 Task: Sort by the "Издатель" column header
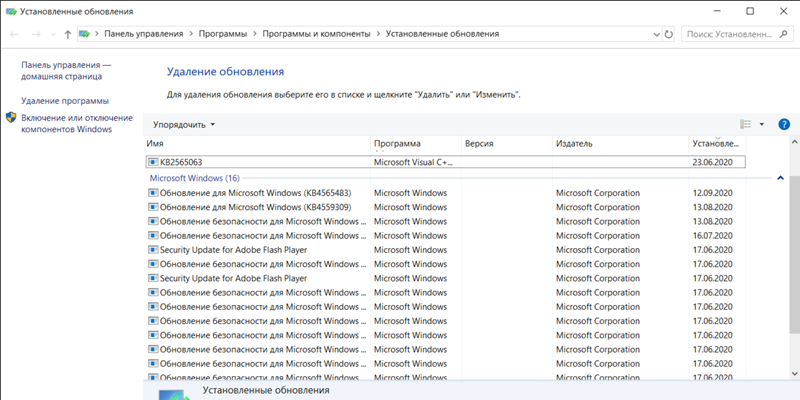[621, 144]
